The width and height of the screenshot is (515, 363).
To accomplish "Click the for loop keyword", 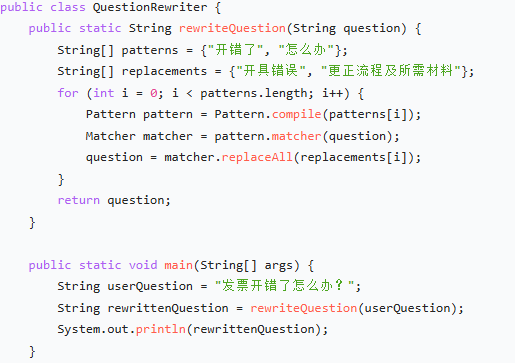I will point(68,93).
